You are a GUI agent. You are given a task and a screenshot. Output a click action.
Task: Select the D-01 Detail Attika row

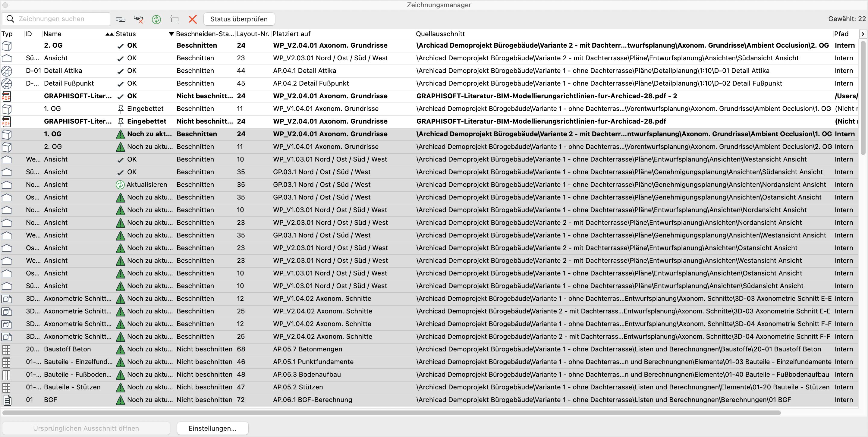pos(429,71)
